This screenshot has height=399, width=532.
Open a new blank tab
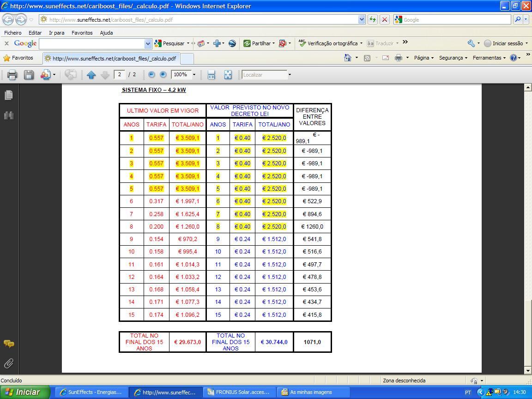[x=187, y=59]
